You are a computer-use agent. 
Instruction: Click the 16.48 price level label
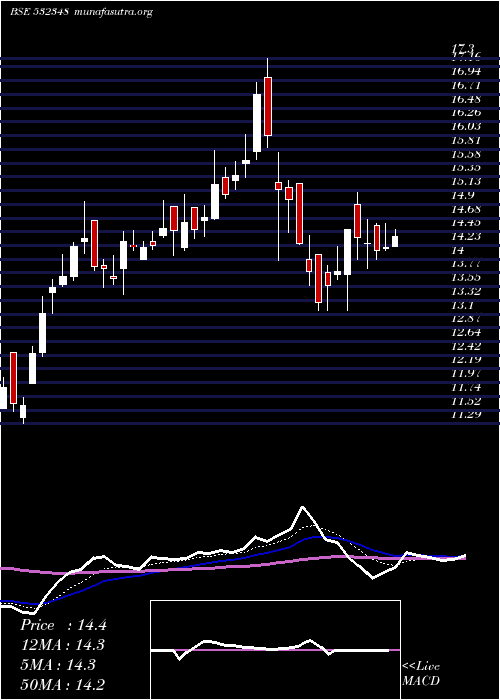(467, 99)
